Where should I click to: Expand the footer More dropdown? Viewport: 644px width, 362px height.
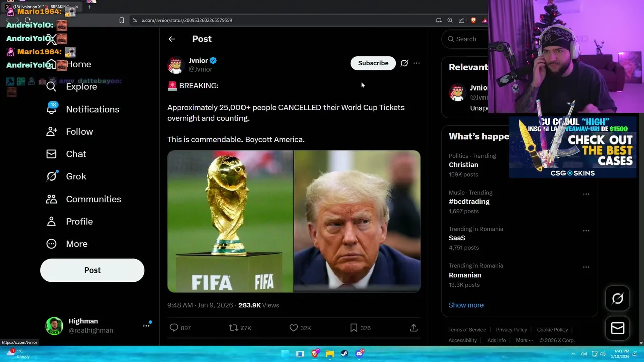524,340
